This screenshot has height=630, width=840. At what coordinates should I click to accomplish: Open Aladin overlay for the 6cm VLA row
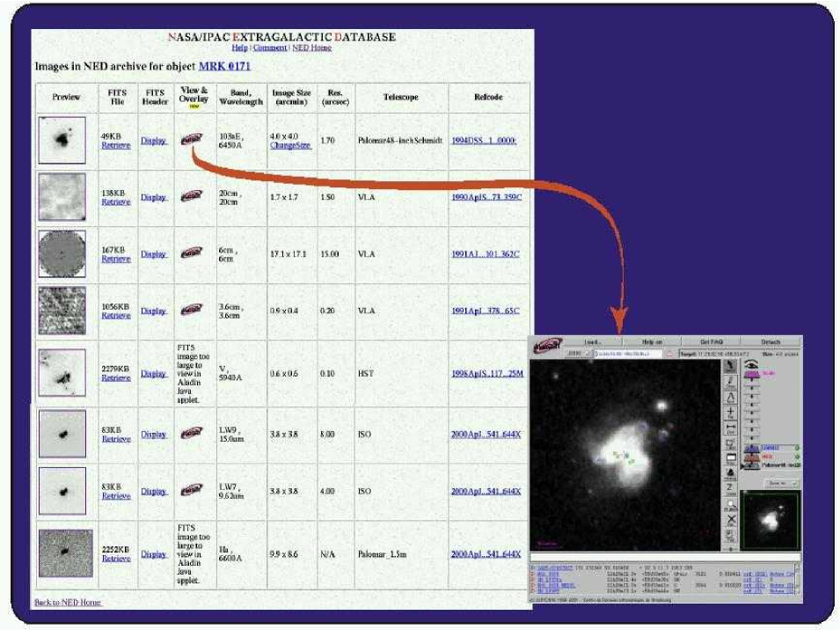pos(191,253)
